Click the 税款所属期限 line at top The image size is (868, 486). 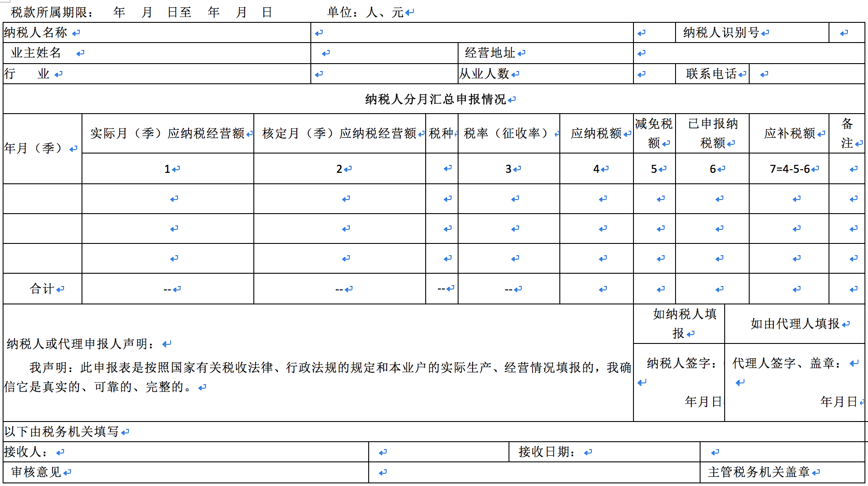(x=142, y=12)
